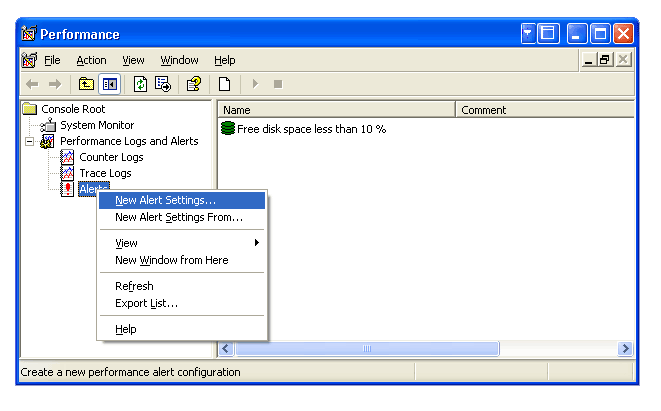
Task: Start the selected alert with play button
Action: click(x=255, y=84)
